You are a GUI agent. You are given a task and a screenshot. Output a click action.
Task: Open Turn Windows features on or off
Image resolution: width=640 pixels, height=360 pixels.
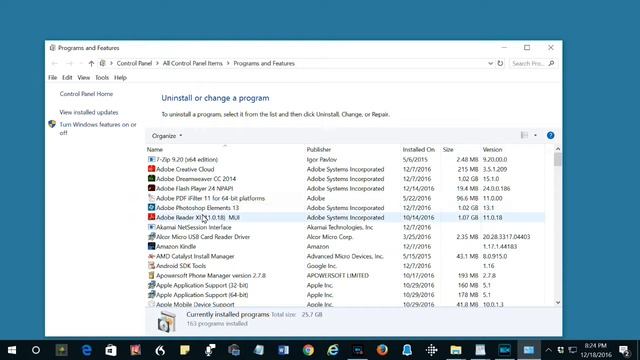tap(98, 129)
